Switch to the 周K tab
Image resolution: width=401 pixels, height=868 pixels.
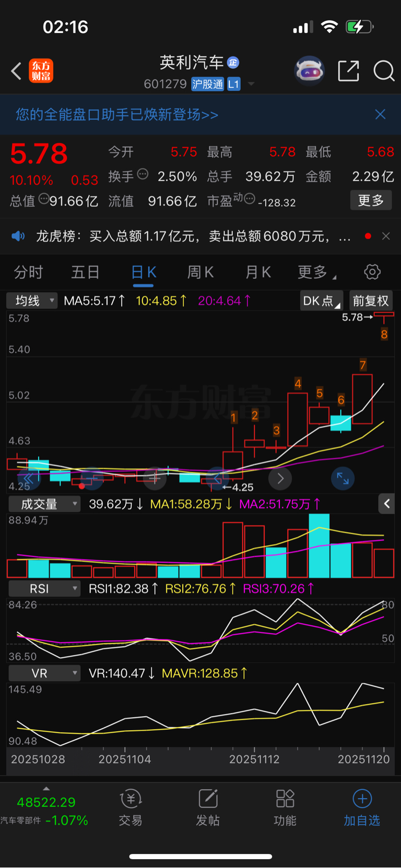click(x=200, y=272)
